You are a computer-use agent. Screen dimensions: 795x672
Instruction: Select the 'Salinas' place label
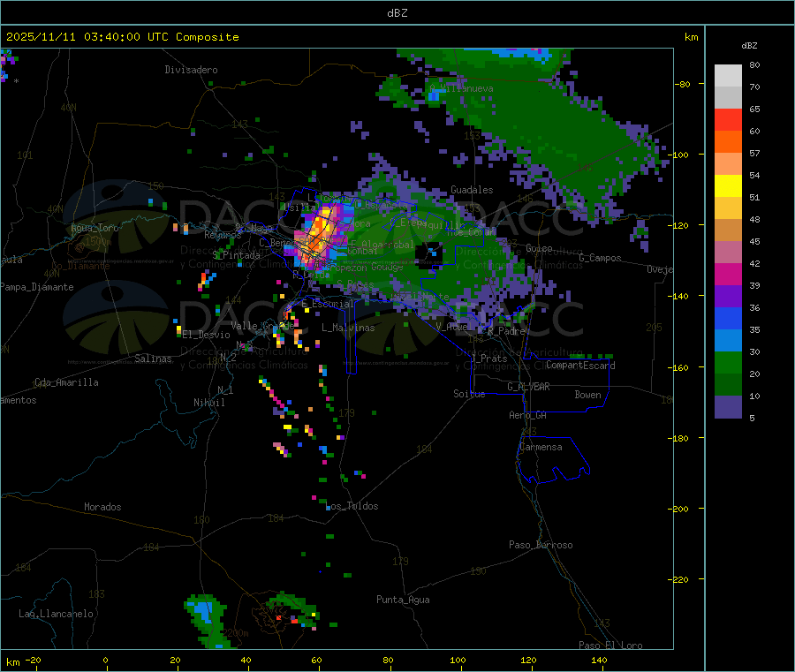[x=153, y=359]
